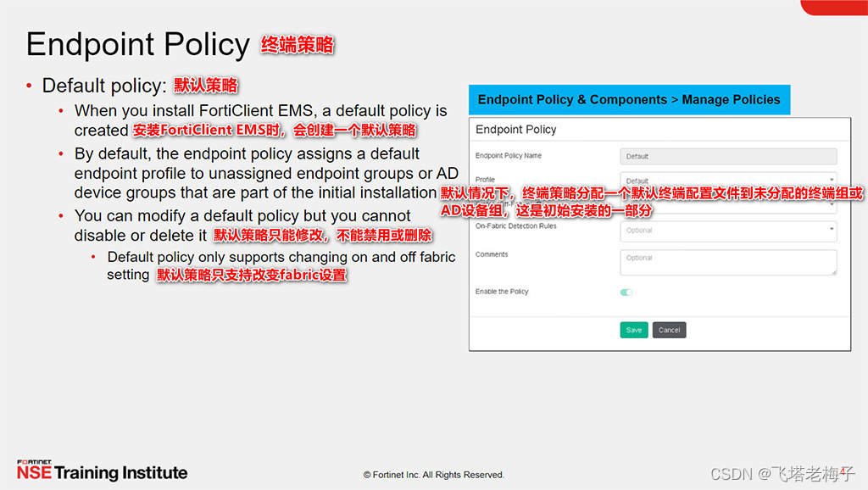Click the Endpoint Policy panel title
This screenshot has width=868, height=490.
point(516,130)
